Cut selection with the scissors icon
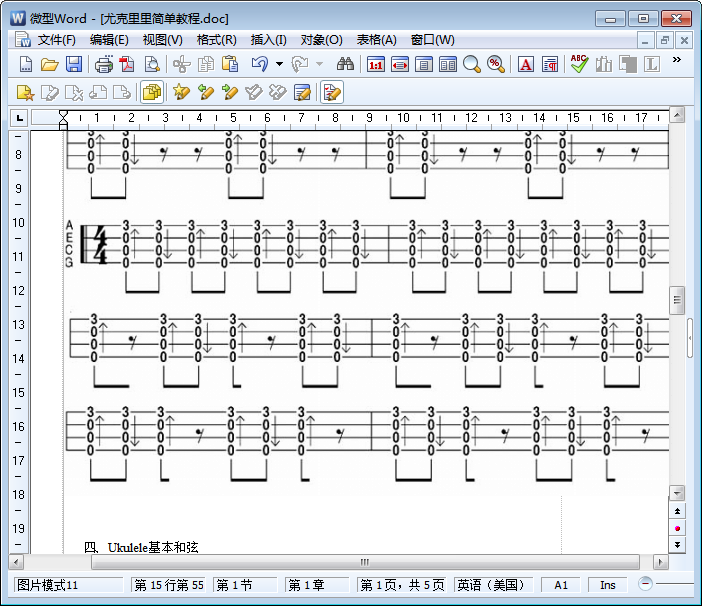The image size is (702, 606). coord(181,64)
